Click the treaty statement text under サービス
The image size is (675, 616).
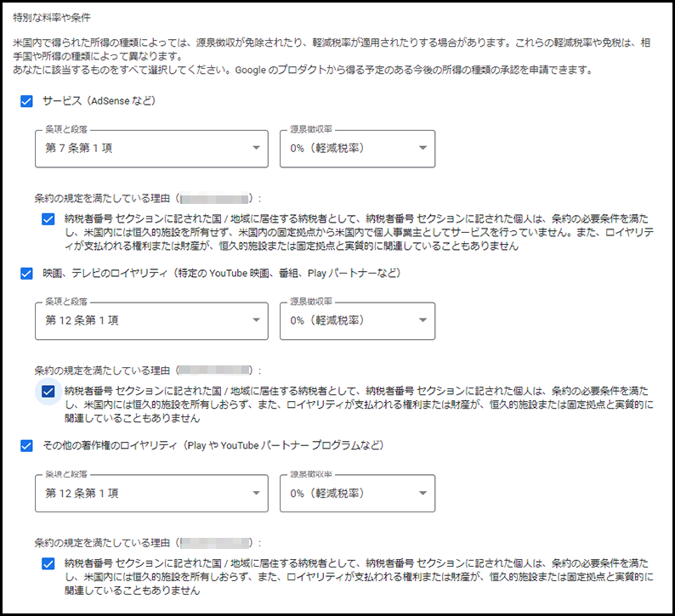click(357, 232)
